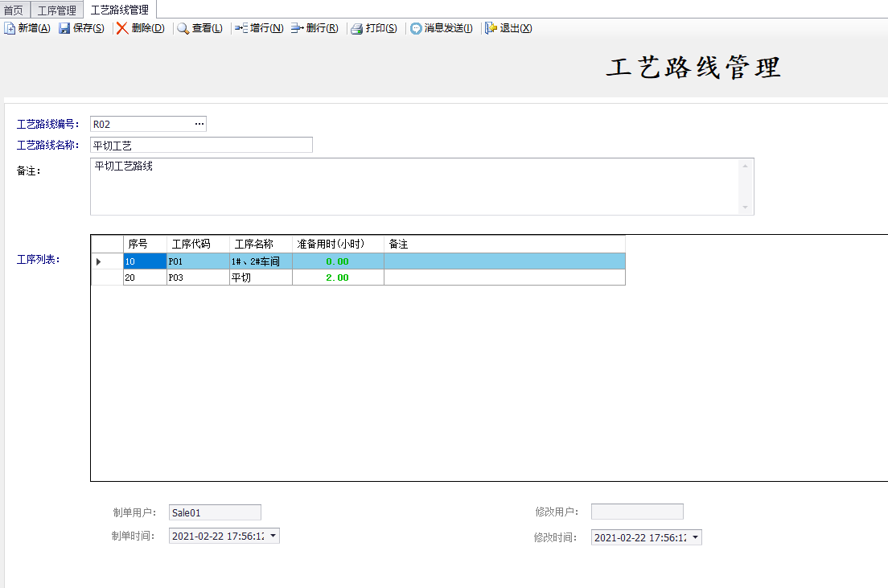
Task: Switch to the 首页 tab
Action: pyautogui.click(x=14, y=10)
